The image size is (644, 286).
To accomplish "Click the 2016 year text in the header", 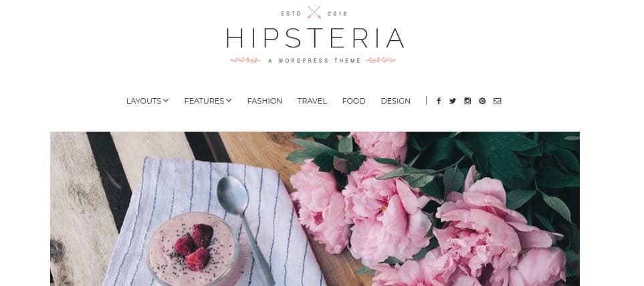I will 337,13.
